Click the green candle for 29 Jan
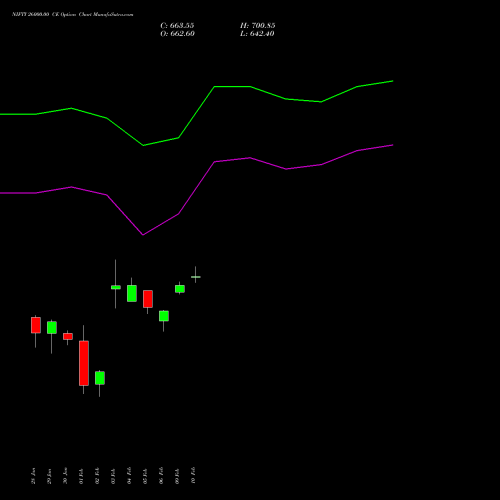 click(52, 327)
